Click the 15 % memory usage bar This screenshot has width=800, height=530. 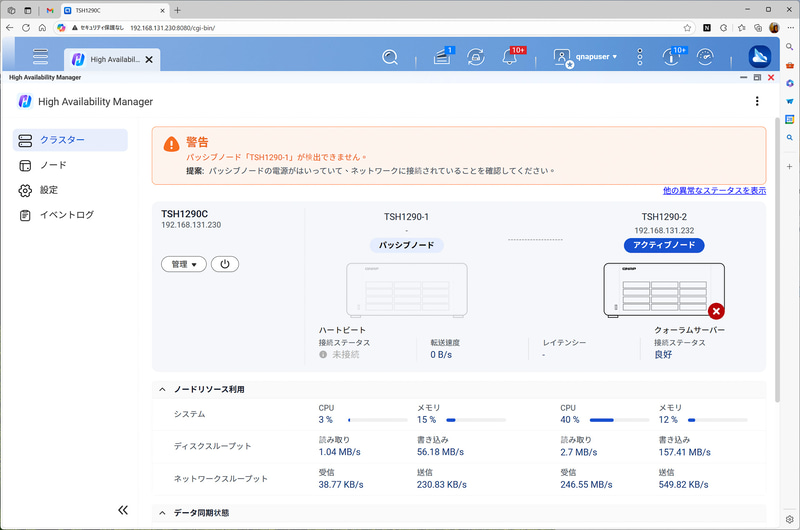(x=476, y=420)
